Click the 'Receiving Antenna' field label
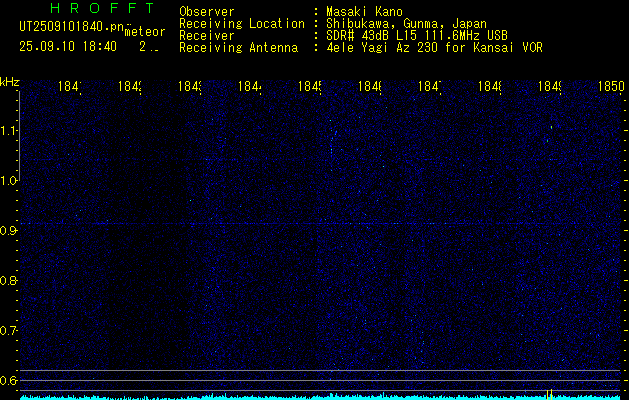The width and height of the screenshot is (629, 400). 238,48
